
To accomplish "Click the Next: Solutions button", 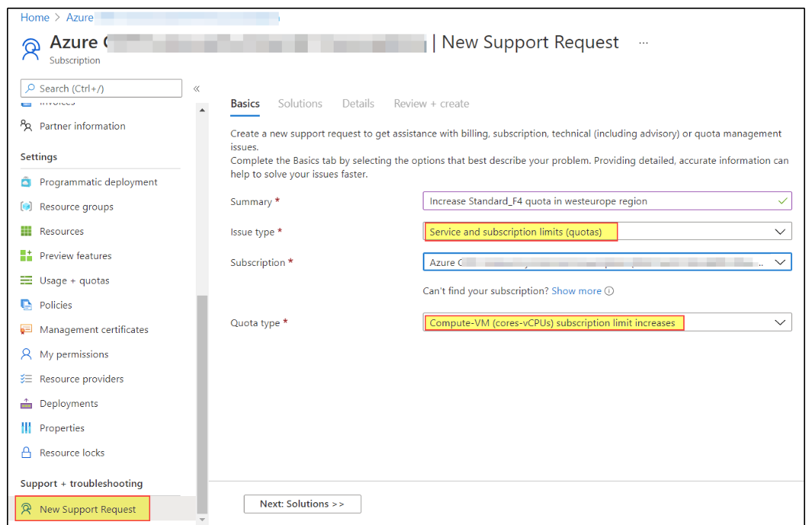I will pos(302,504).
